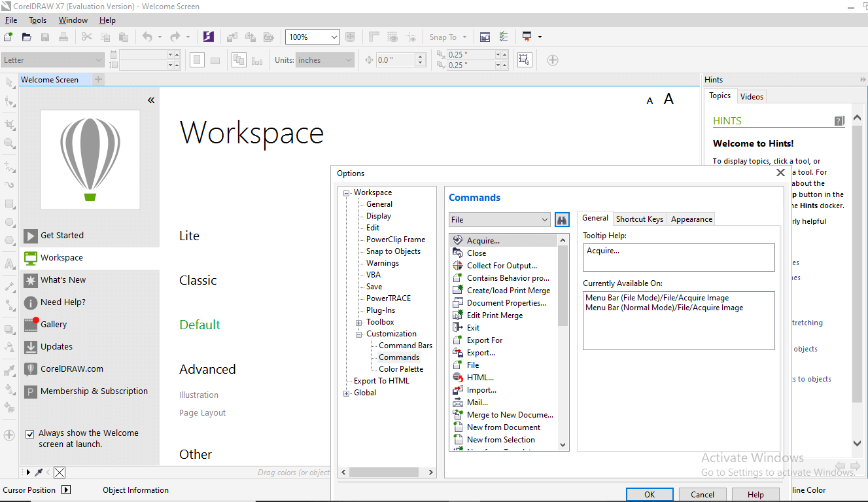This screenshot has width=868, height=502.
Task: Choose the Classic workspace
Action: pos(198,280)
